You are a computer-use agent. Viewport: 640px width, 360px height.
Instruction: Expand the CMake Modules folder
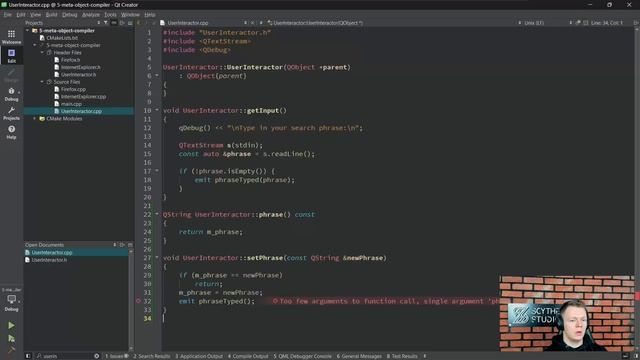[35, 119]
